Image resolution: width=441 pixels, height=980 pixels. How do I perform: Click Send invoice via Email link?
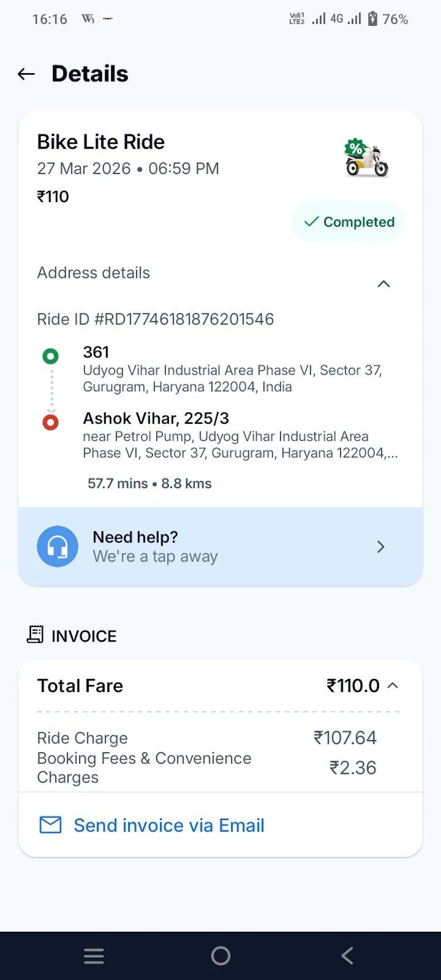click(x=169, y=825)
